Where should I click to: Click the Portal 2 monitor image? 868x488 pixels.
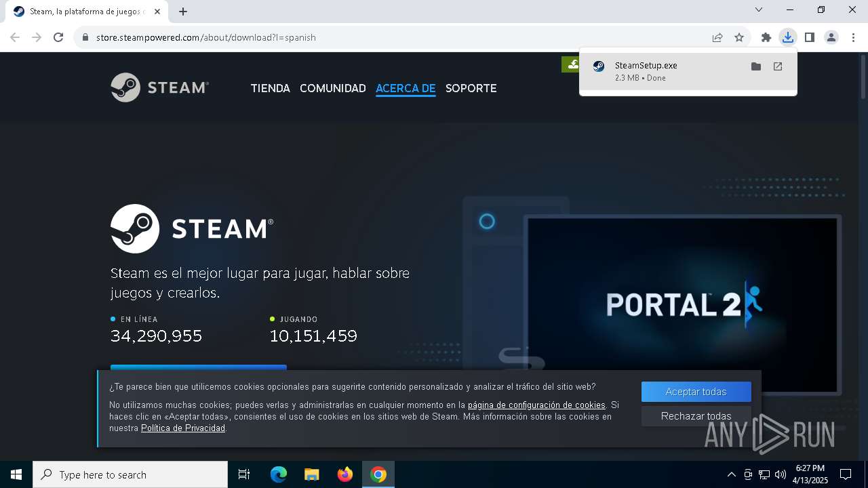682,304
